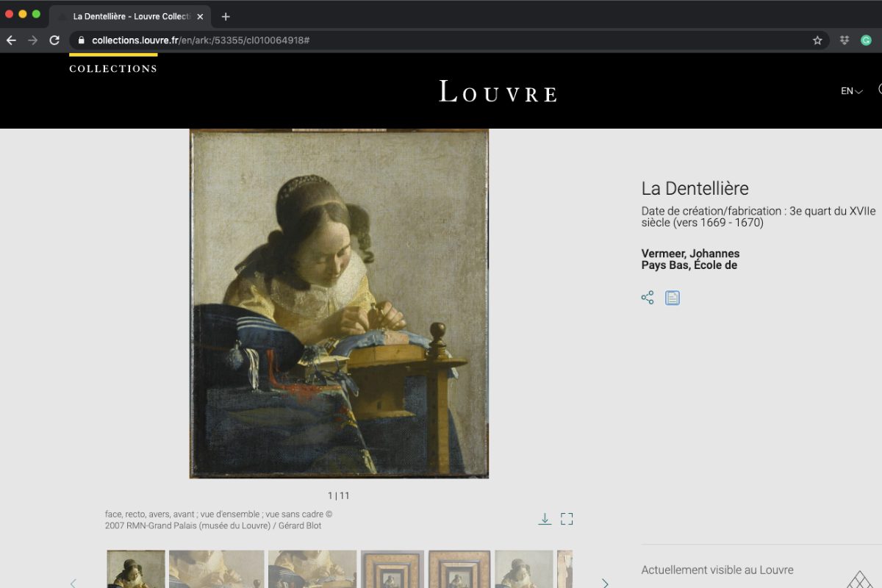The height and width of the screenshot is (588, 882).
Task: Click the main La Dentellière painting image
Action: coord(339,304)
